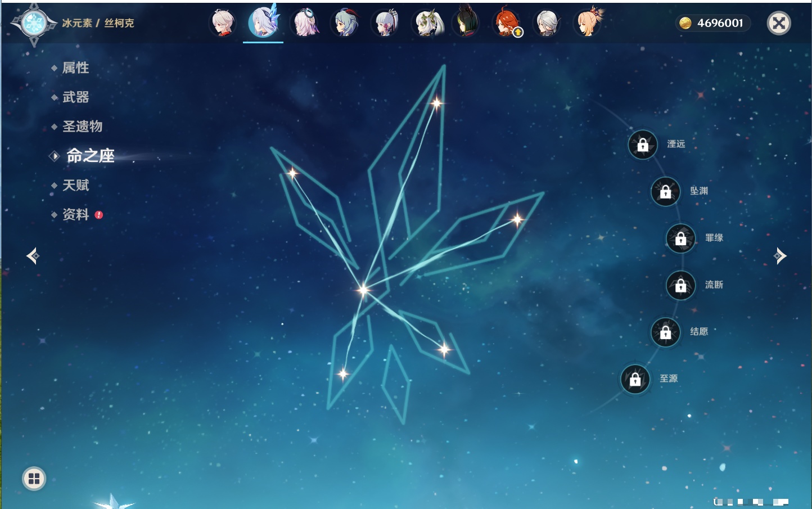Open the locked 流断 constellation node
812x509 pixels.
pyautogui.click(x=680, y=285)
